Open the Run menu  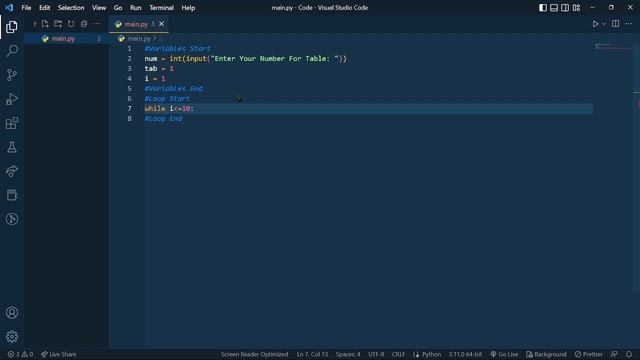coord(136,8)
